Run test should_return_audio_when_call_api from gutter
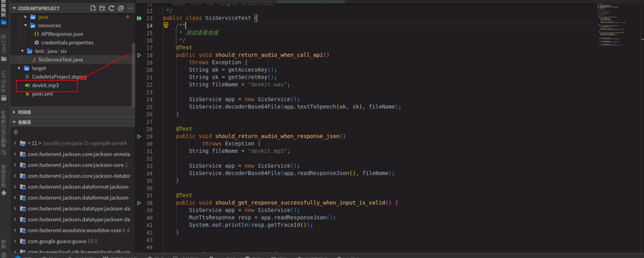Viewport: 644px width, 258px height. coord(139,55)
